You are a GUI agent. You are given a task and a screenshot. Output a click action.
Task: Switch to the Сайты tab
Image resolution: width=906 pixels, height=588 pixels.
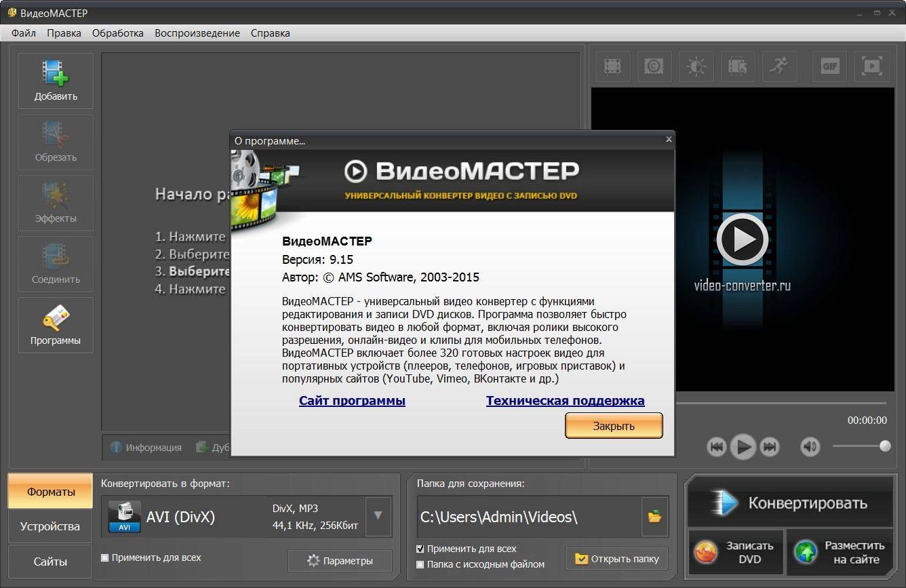click(x=50, y=562)
